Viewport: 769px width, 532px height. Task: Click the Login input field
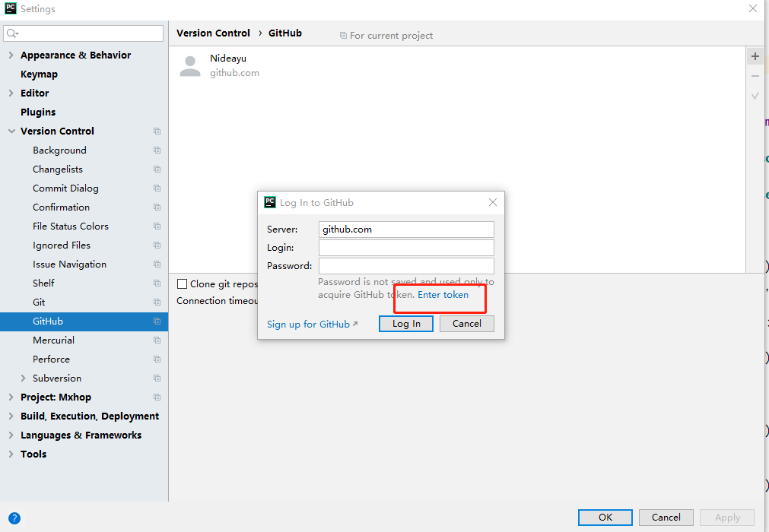click(x=406, y=248)
